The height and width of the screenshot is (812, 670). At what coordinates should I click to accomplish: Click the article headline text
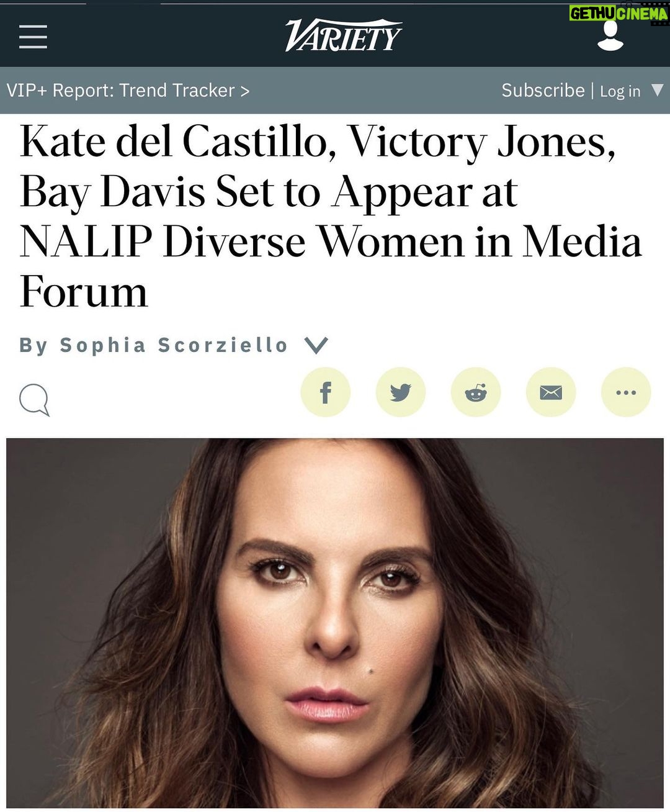tap(331, 217)
